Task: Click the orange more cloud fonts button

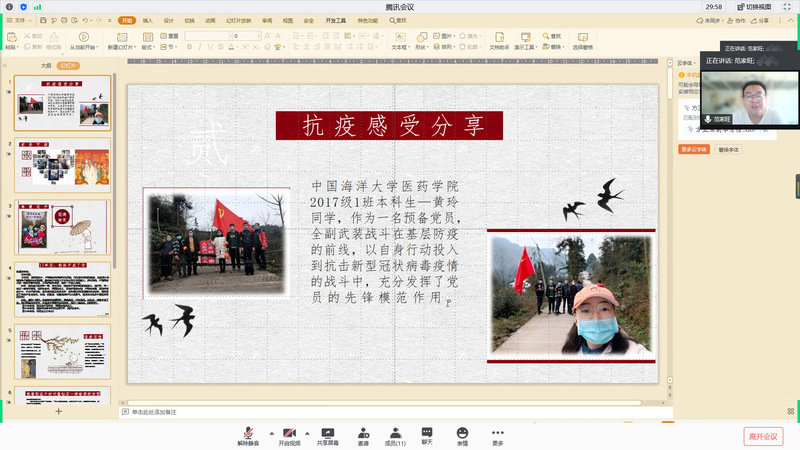Action: coord(694,149)
